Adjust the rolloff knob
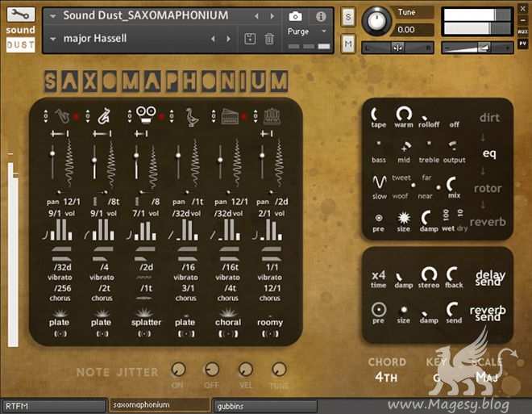The image size is (532, 414). tap(426, 119)
